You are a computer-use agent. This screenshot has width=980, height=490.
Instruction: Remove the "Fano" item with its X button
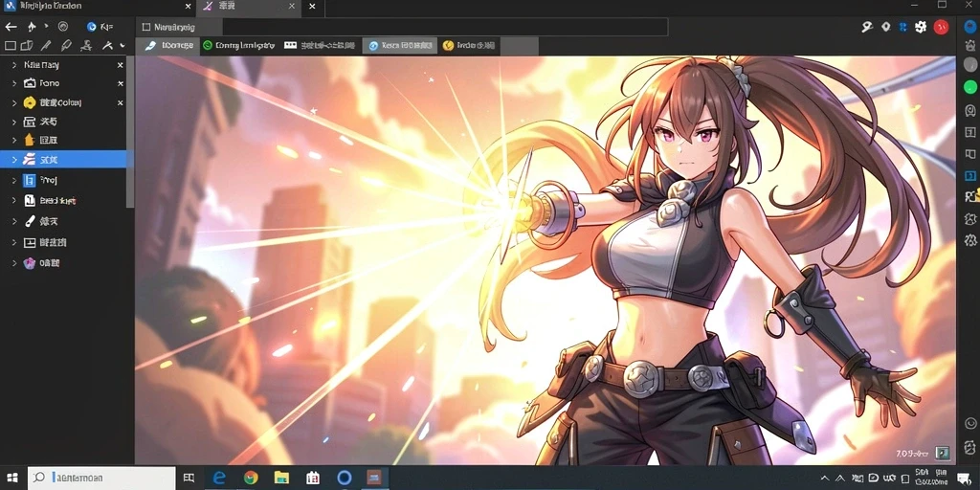tap(120, 83)
